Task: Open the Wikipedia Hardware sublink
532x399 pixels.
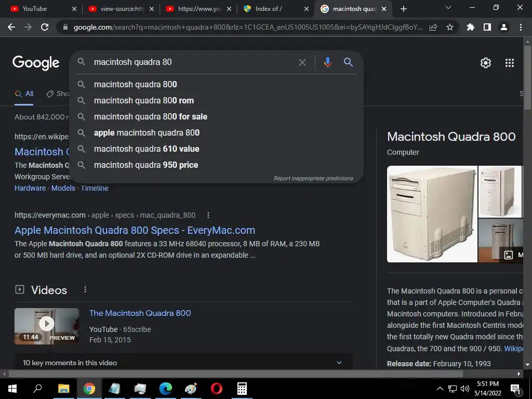Action: [30, 188]
